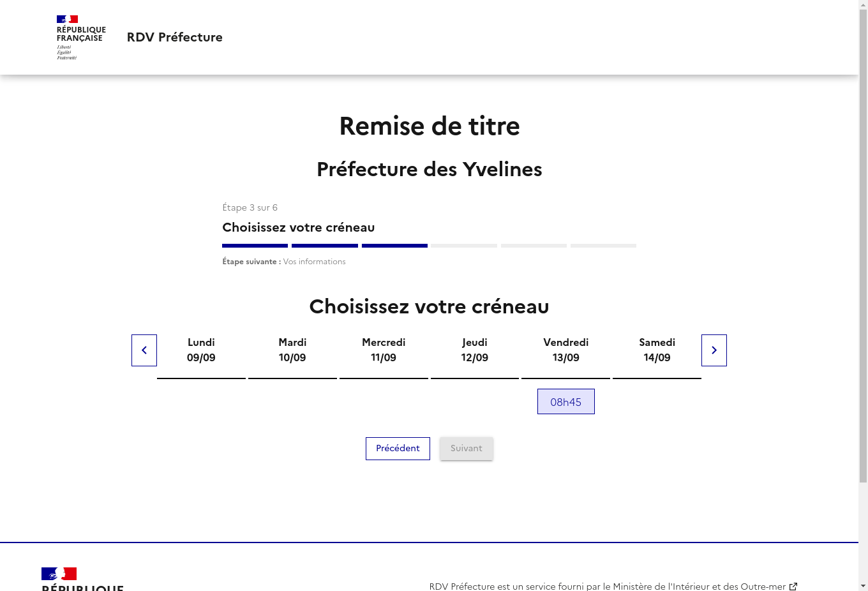Open the RDV Préfecture home link
The image size is (868, 591).
[175, 37]
